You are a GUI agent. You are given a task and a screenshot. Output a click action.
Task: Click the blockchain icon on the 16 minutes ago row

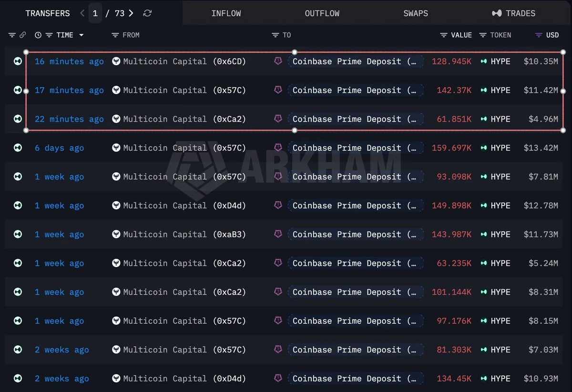18,61
